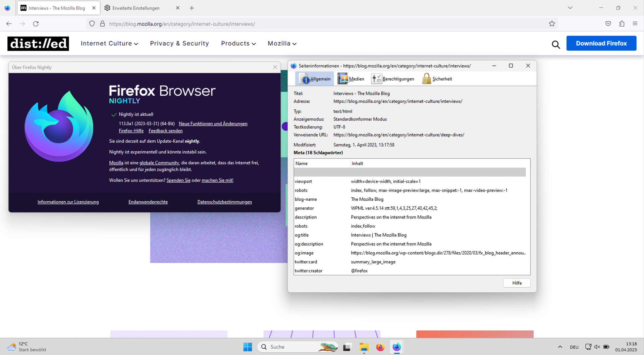Click the Windows Start button
The height and width of the screenshot is (355, 644).
pos(248,347)
